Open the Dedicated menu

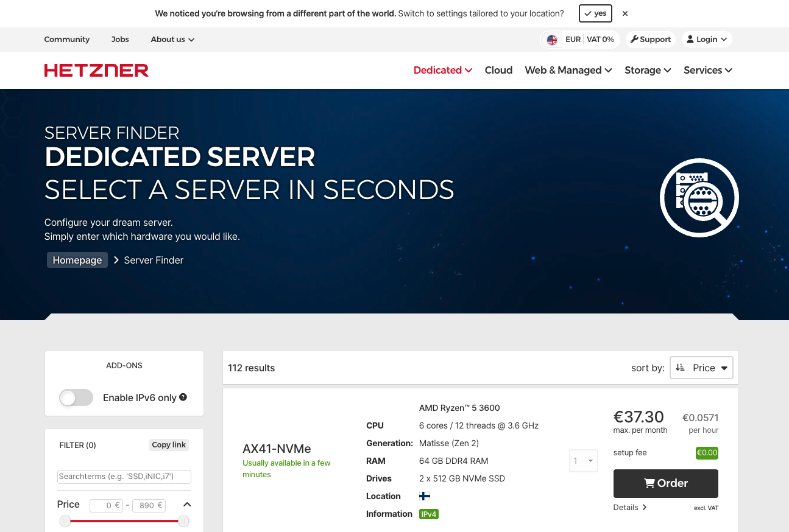[442, 70]
